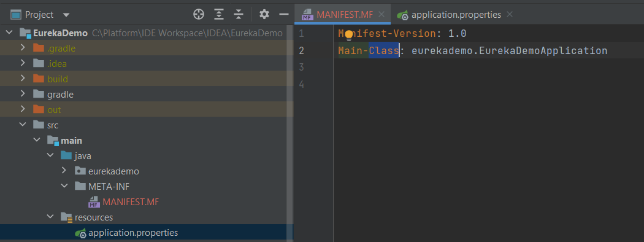Expand the .idea folder

23,63
